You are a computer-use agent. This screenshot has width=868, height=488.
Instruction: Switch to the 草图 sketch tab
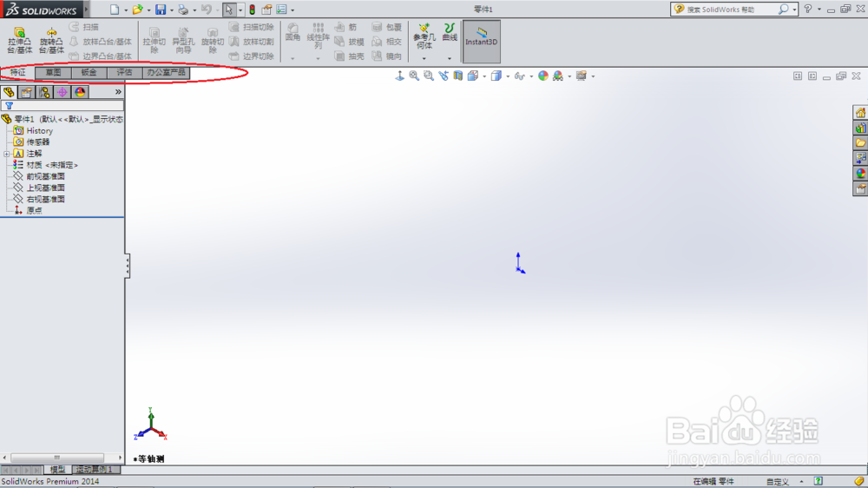click(53, 73)
